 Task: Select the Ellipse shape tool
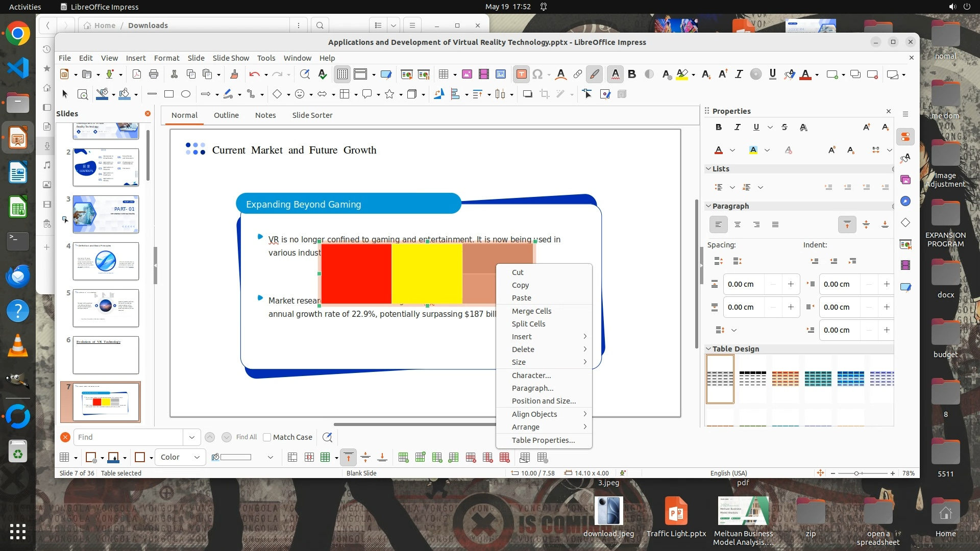pos(186,94)
